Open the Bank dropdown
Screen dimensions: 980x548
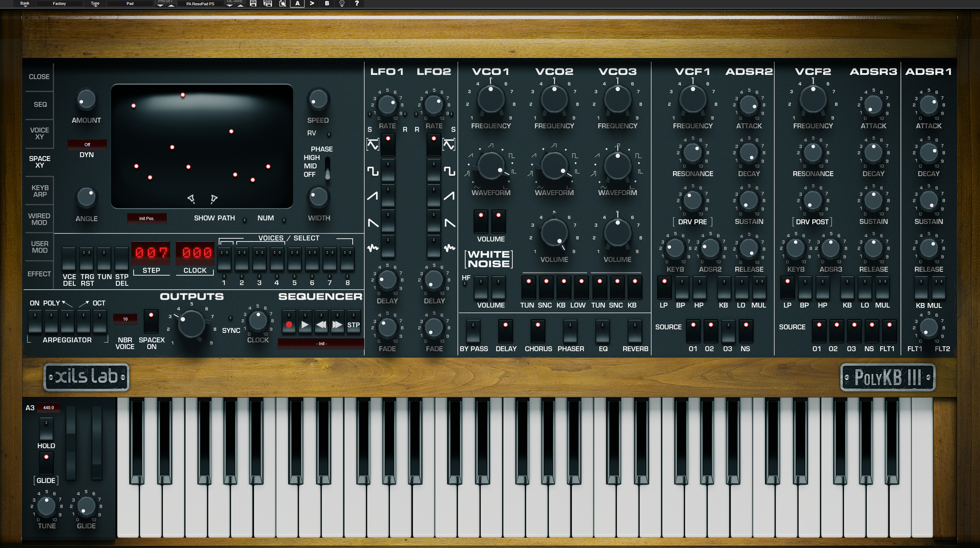click(25, 4)
